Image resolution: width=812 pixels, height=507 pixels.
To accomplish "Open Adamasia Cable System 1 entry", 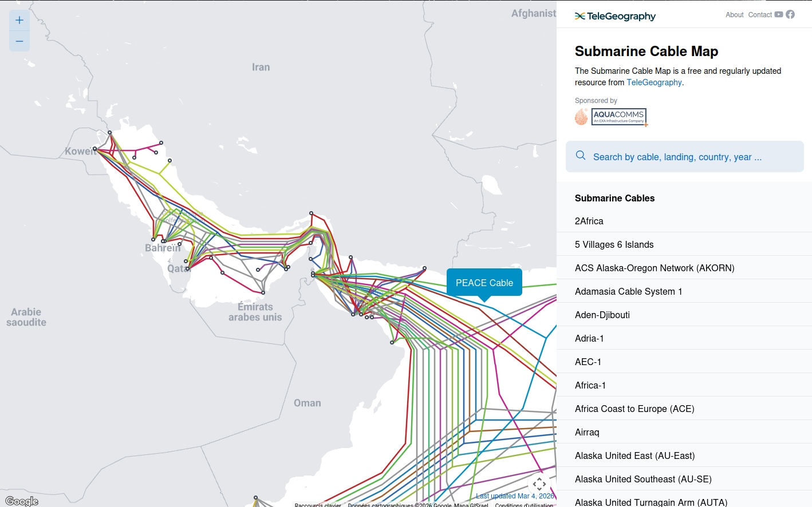I will (684, 291).
